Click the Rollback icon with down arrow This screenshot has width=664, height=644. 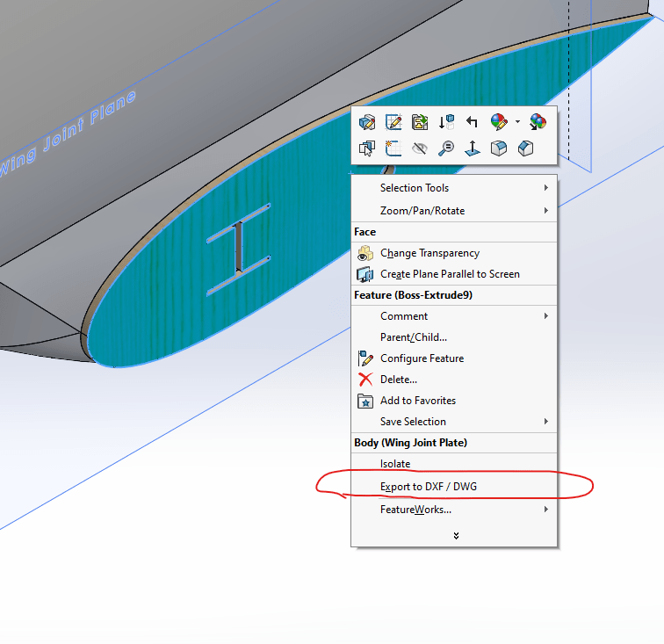[x=446, y=122]
